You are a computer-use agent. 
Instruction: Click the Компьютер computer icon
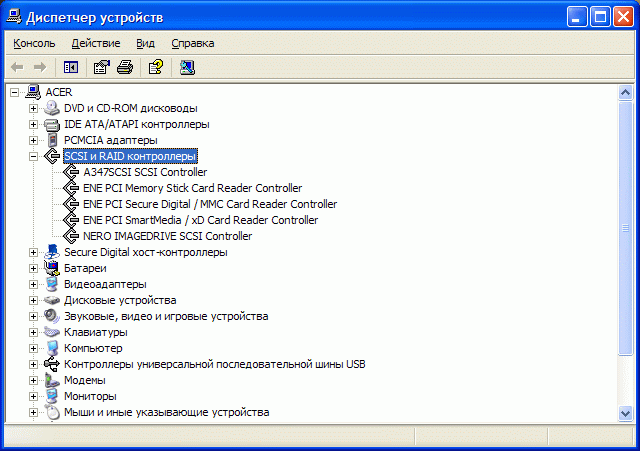click(x=52, y=348)
